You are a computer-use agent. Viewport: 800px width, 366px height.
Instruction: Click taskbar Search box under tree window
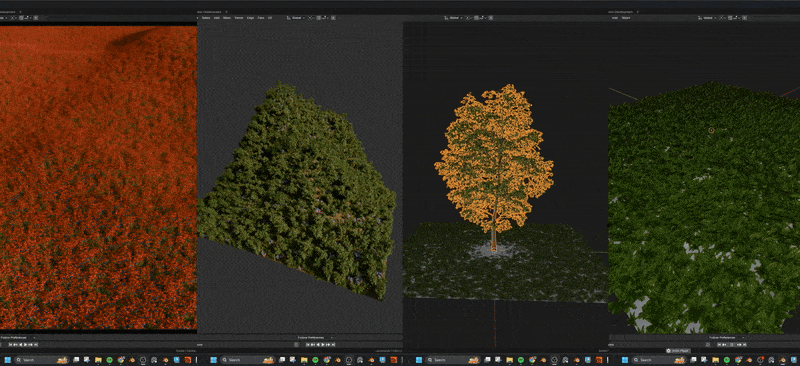coord(453,360)
